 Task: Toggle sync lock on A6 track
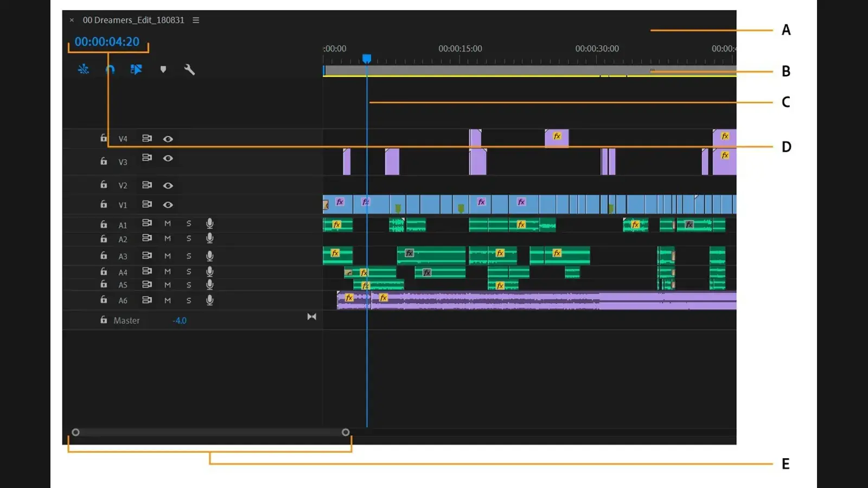tap(147, 300)
